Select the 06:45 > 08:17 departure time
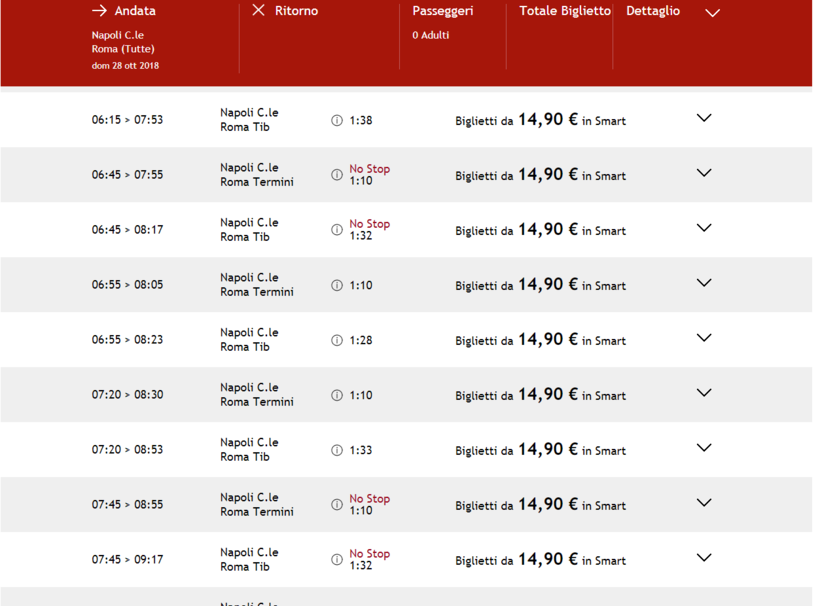Screen dimensions: 820x606 (x=127, y=230)
